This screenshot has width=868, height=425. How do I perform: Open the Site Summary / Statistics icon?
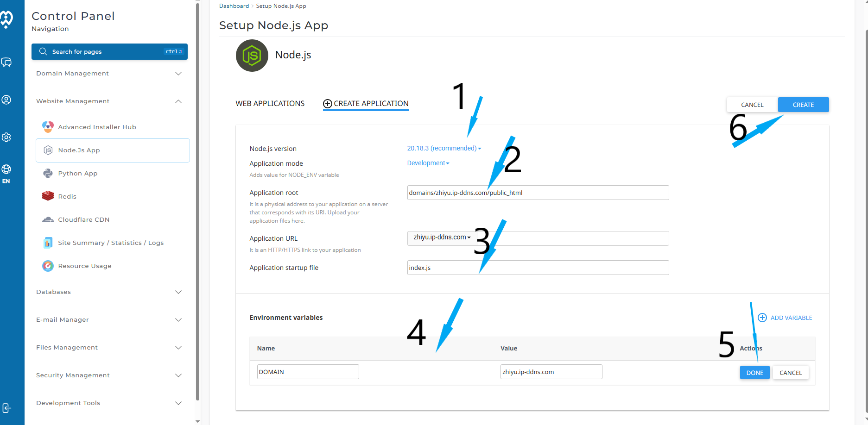coord(48,243)
